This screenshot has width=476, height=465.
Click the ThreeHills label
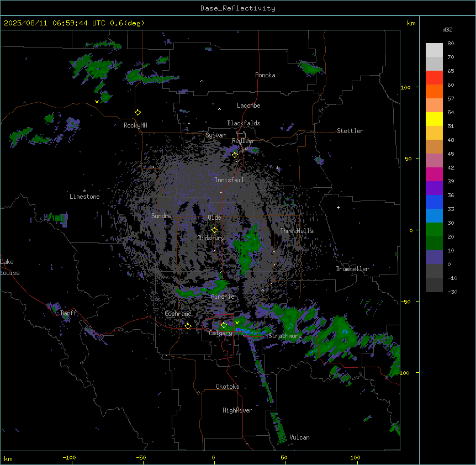pyautogui.click(x=297, y=231)
